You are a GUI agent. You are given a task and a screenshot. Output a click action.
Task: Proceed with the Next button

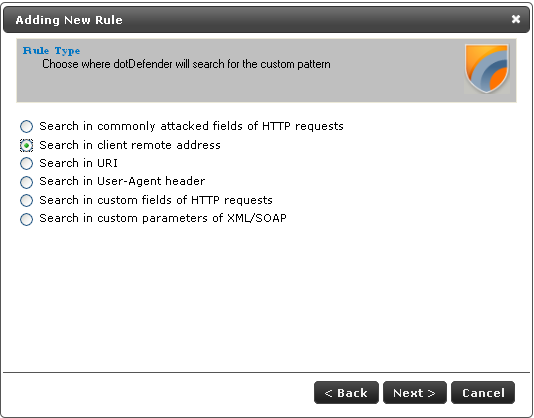pyautogui.click(x=414, y=392)
